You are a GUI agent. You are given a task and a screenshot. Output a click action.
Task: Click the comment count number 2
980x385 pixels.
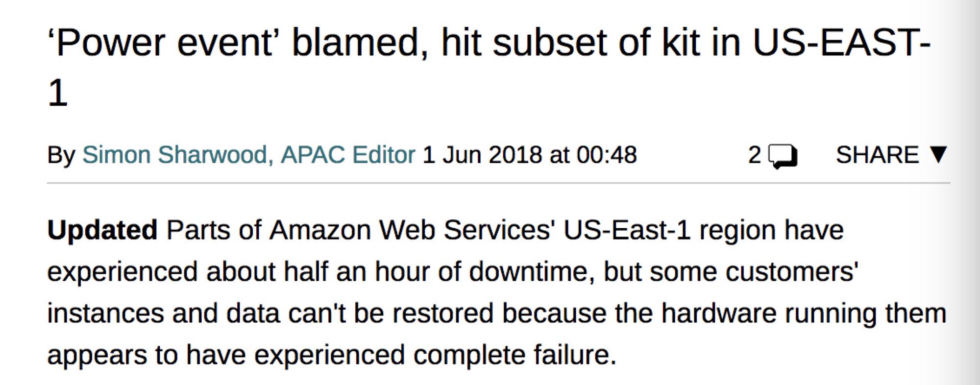coord(755,155)
